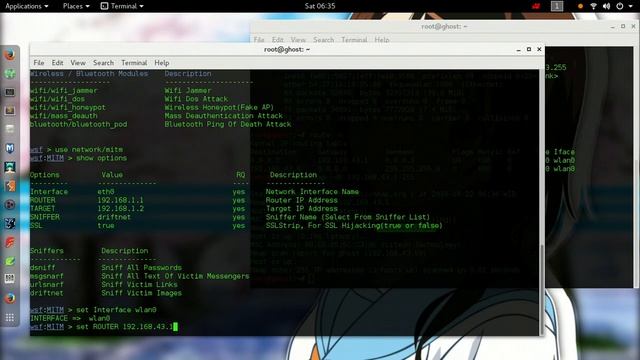
Task: Click the sniffer name 'msgsnarf'
Action: pyautogui.click(x=47, y=276)
